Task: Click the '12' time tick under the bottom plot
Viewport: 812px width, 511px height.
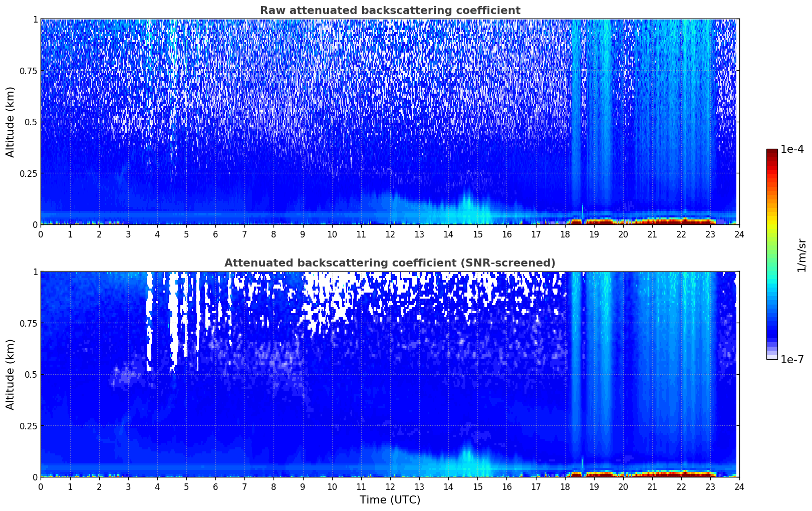Action: 390,486
